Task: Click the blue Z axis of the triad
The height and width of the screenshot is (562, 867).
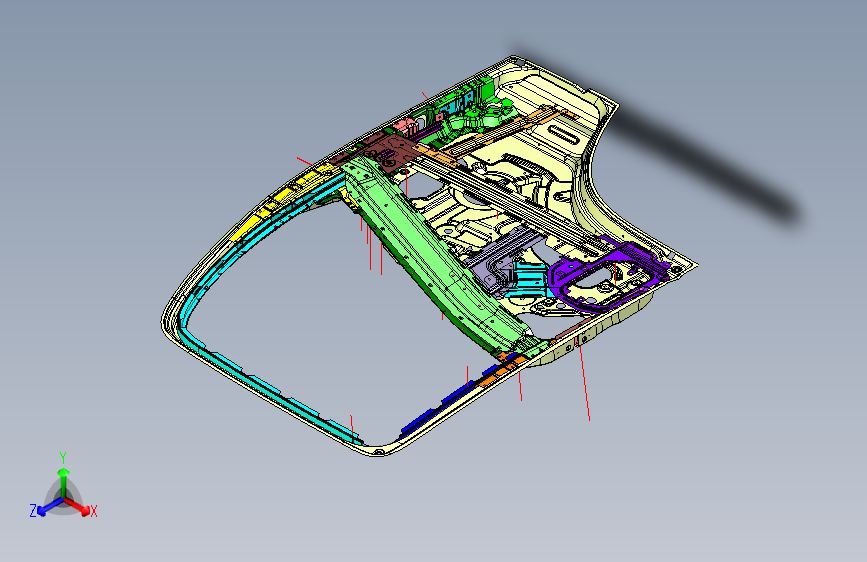Action: tap(50, 506)
